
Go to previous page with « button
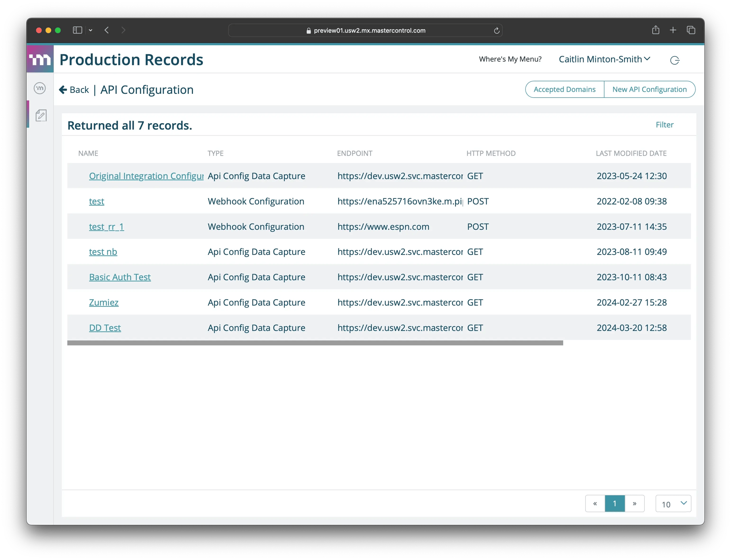point(595,503)
